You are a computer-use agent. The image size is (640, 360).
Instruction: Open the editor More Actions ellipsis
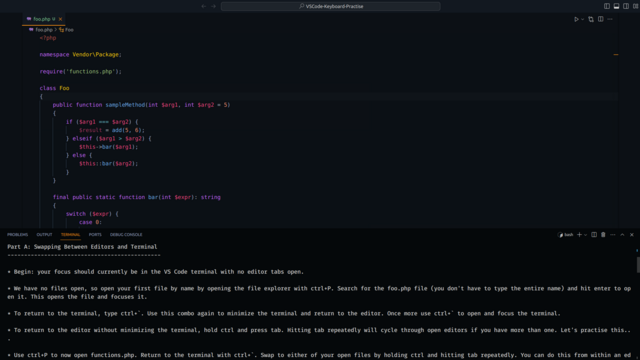point(610,19)
